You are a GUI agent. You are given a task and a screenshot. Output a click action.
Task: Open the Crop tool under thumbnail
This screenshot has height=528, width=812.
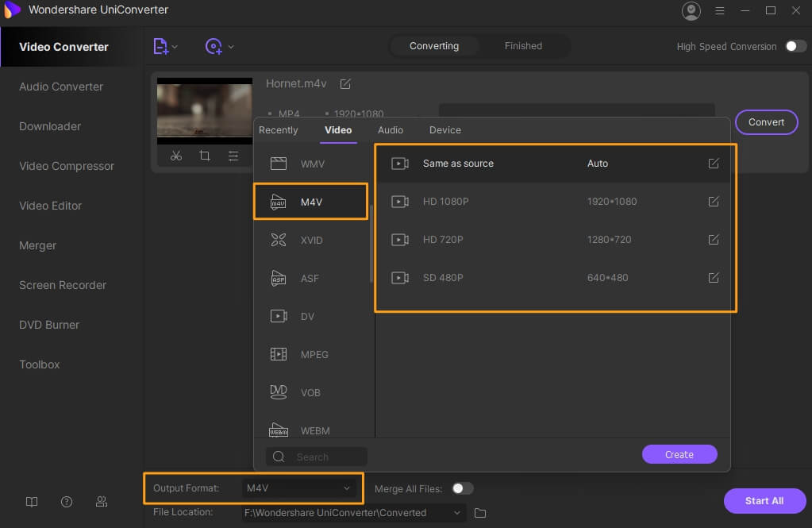pos(205,156)
